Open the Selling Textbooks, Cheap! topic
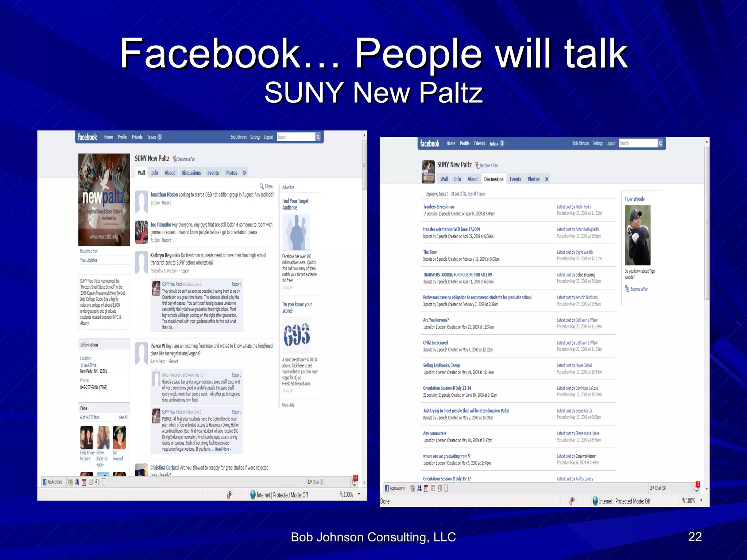This screenshot has height=560, width=747. [x=442, y=365]
